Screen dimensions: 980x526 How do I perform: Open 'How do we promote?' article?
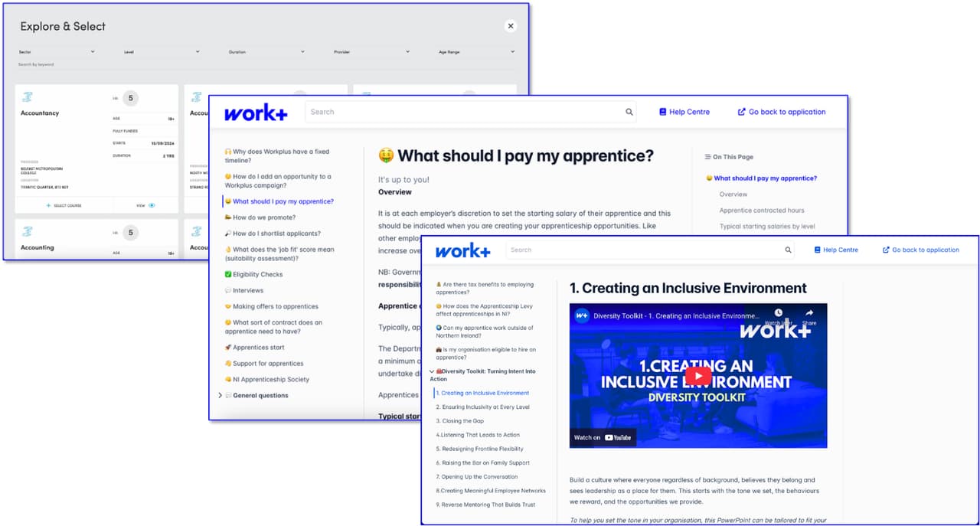point(260,217)
